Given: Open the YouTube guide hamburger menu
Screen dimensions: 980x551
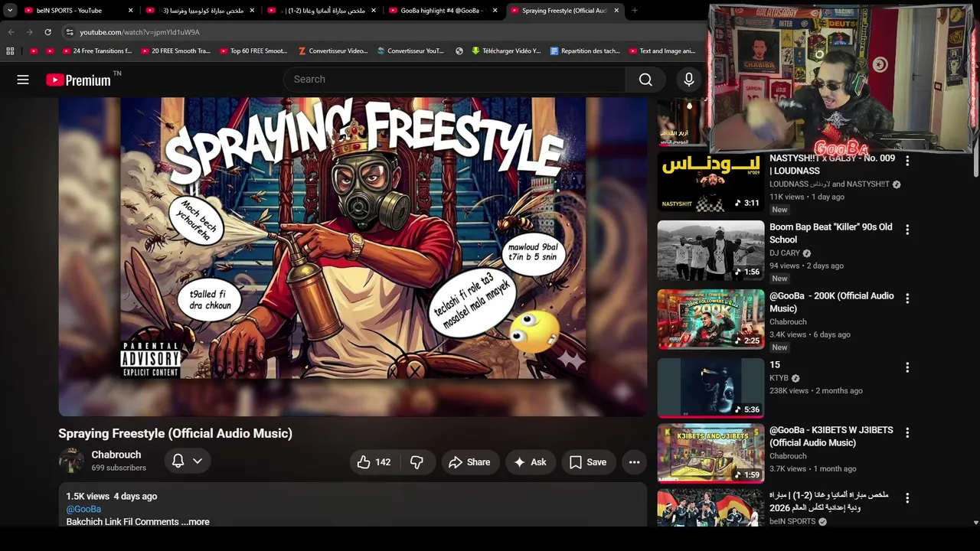Looking at the screenshot, I should (x=23, y=80).
